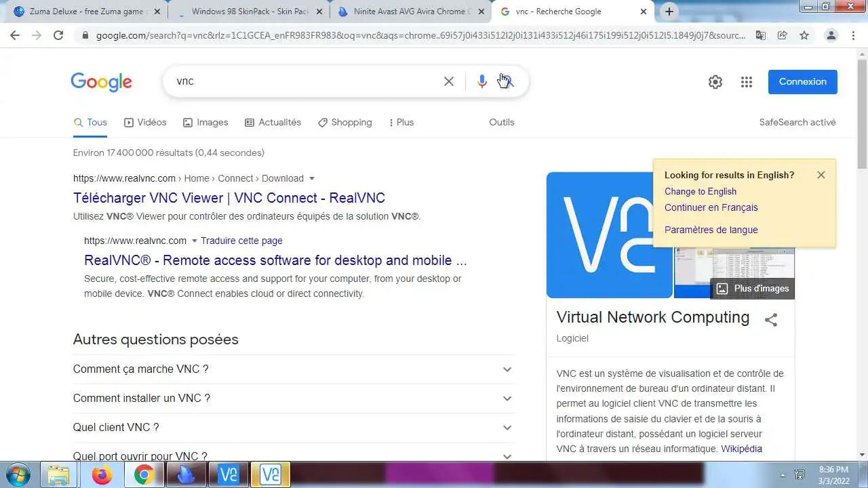
Task: Go back using the browser back arrow
Action: pyautogui.click(x=15, y=35)
